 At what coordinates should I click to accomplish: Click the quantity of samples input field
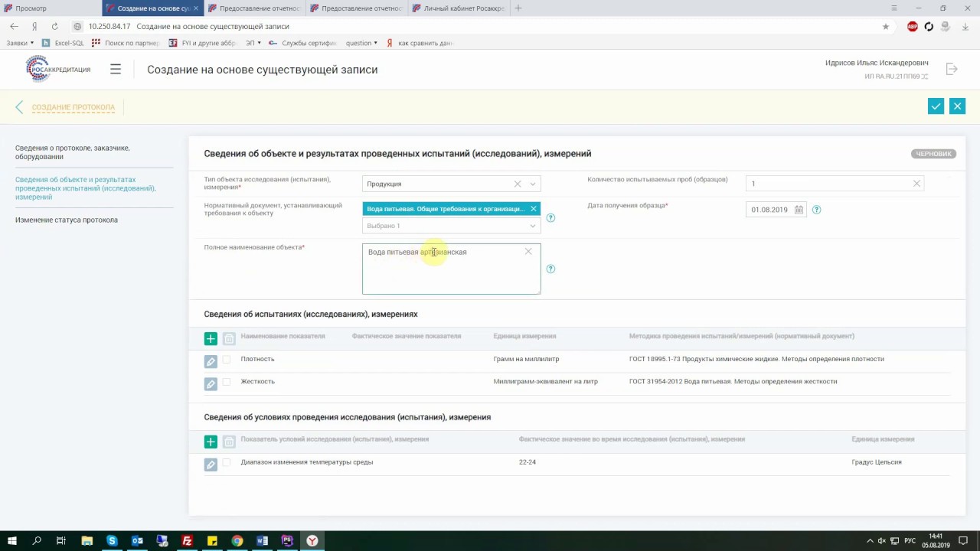[835, 184]
